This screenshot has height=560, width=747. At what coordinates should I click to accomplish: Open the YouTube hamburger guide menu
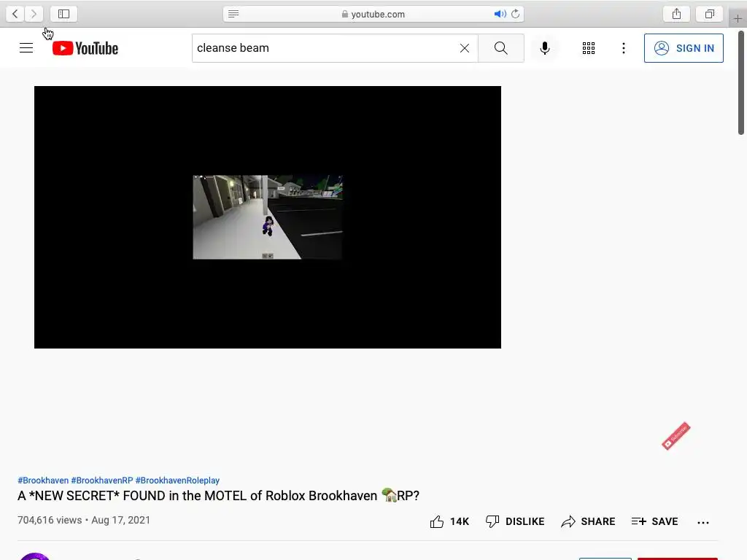[x=26, y=48]
